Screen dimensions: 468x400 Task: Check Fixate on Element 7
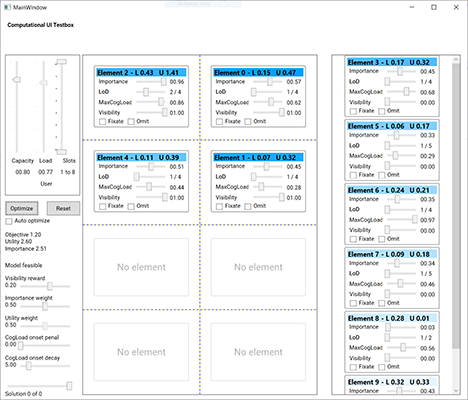pyautogui.click(x=353, y=303)
